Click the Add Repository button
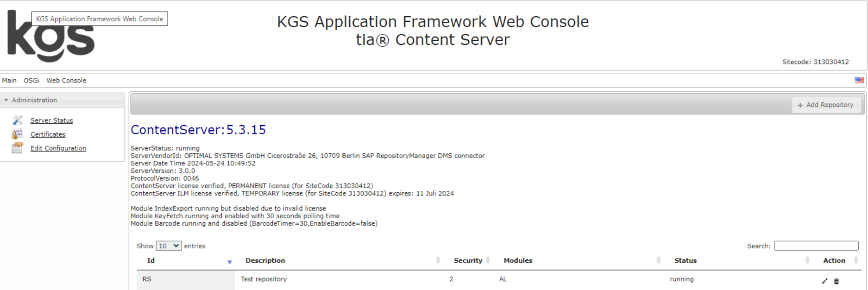Image resolution: width=868 pixels, height=290 pixels. click(826, 105)
